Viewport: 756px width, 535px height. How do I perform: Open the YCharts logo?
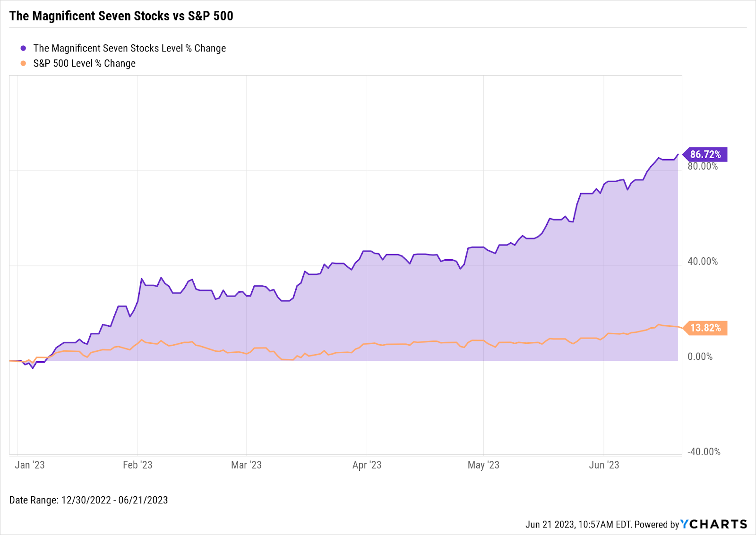[x=714, y=524]
